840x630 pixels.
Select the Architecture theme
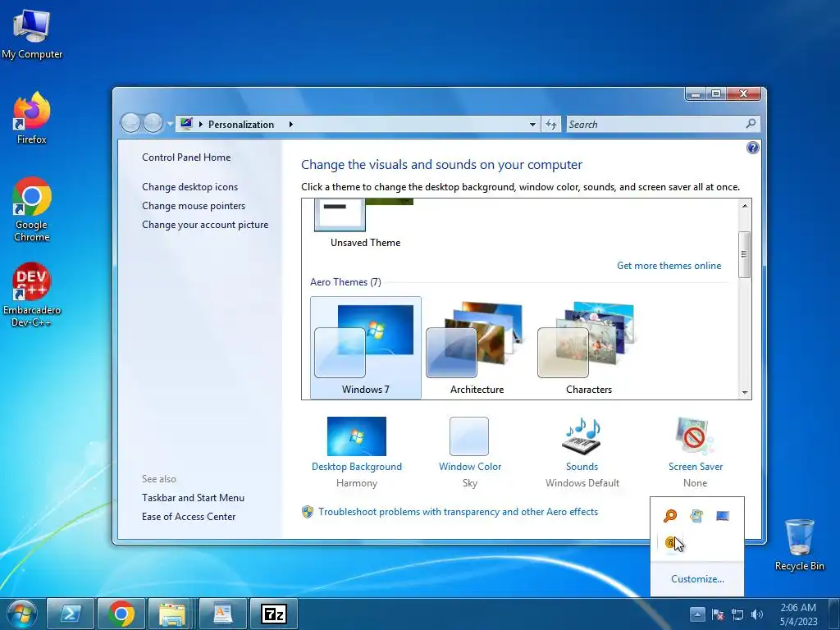477,348
